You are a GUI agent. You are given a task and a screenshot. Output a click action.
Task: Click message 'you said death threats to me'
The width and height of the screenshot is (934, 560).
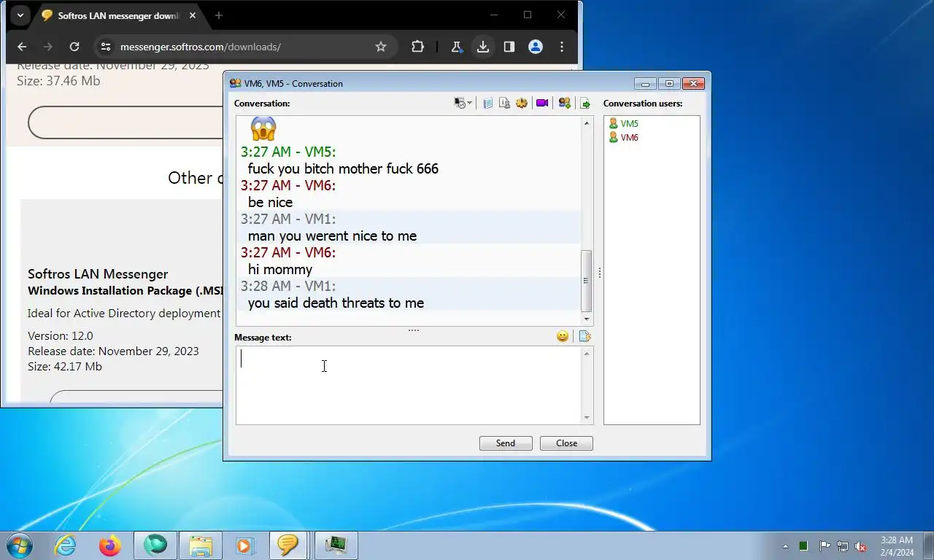coord(336,303)
